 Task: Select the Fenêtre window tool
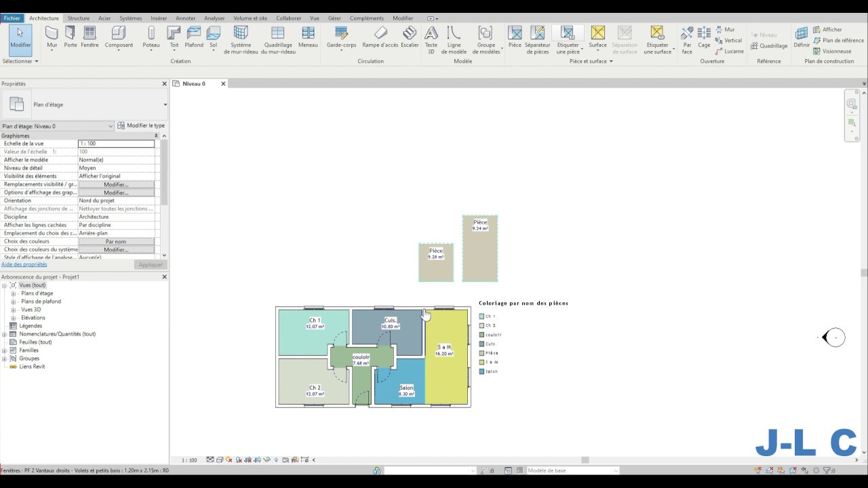(90, 37)
